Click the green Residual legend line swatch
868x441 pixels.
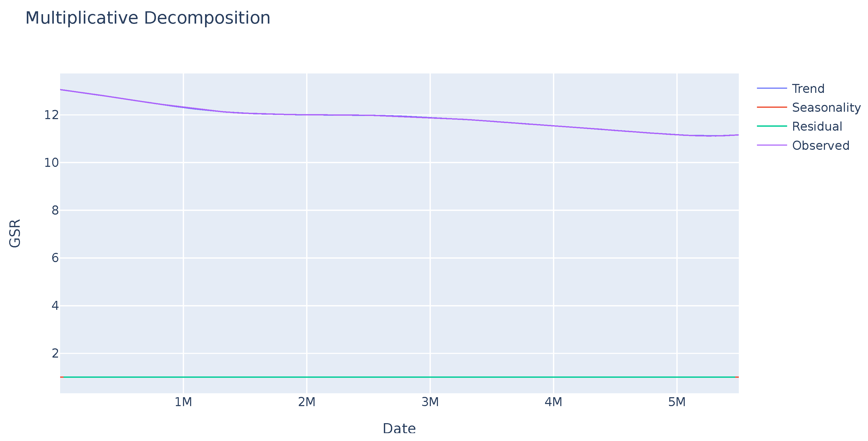pos(772,126)
